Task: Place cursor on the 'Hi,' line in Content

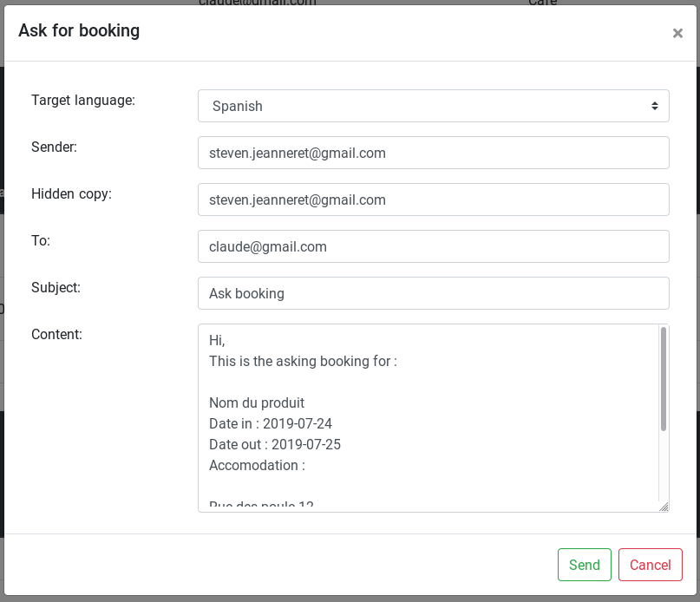Action: pyautogui.click(x=217, y=341)
